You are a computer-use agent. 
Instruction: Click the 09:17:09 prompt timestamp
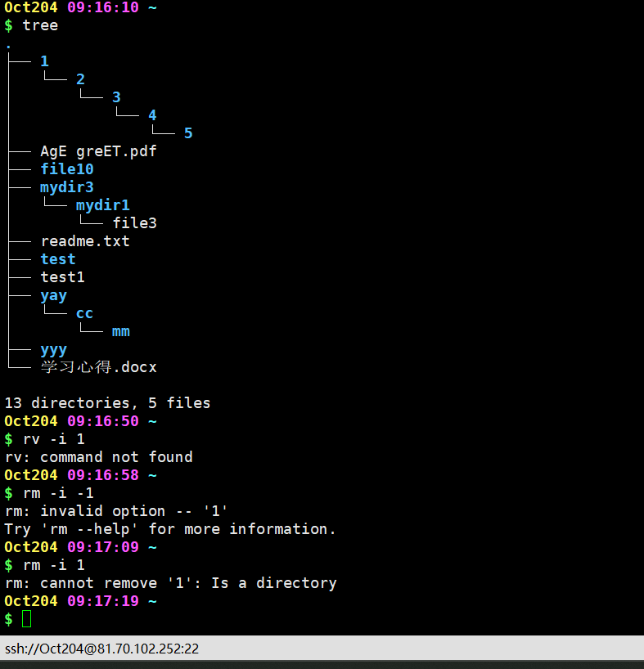(103, 547)
